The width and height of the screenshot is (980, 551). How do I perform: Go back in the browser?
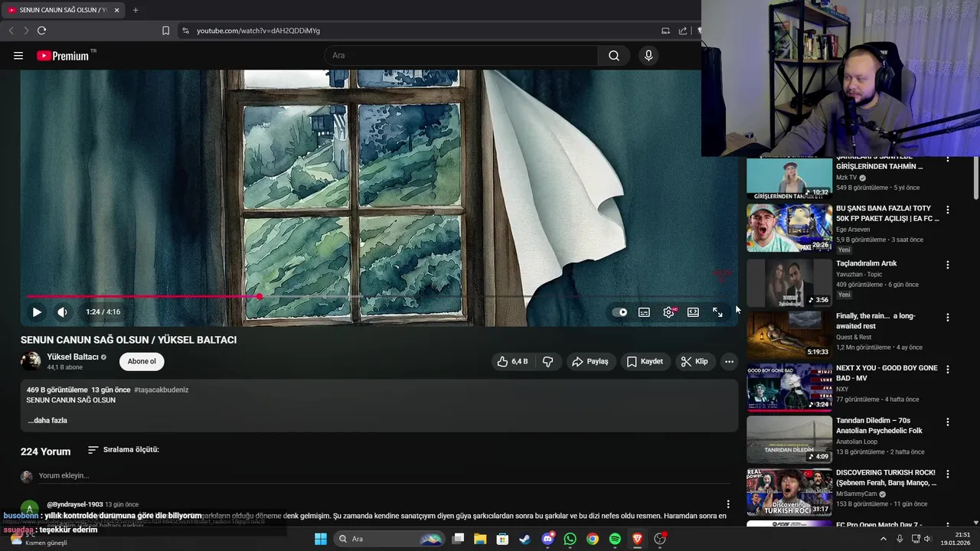11,31
